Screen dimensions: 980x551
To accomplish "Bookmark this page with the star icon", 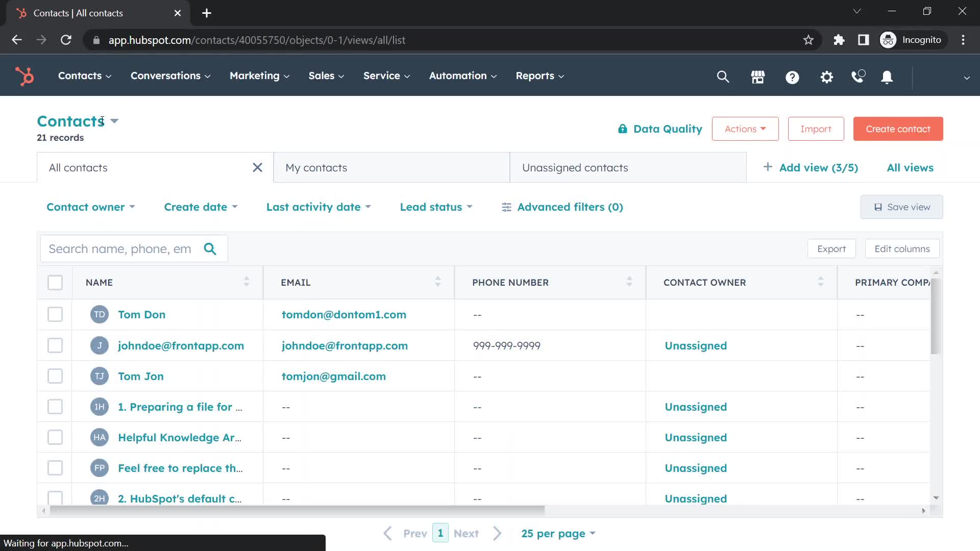I will pyautogui.click(x=808, y=40).
